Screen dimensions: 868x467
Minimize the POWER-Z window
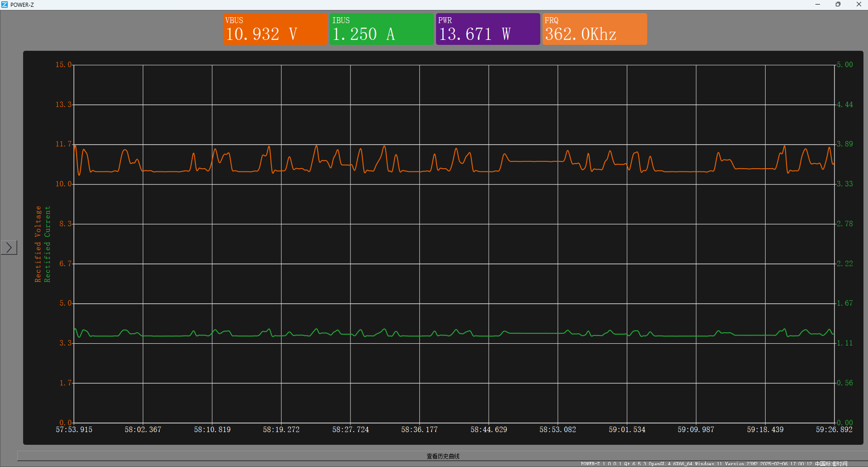point(818,5)
